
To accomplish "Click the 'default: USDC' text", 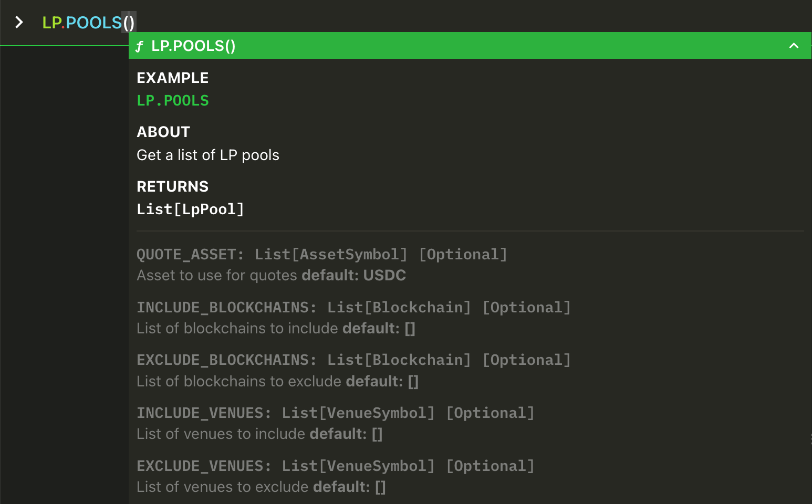I will tap(354, 275).
